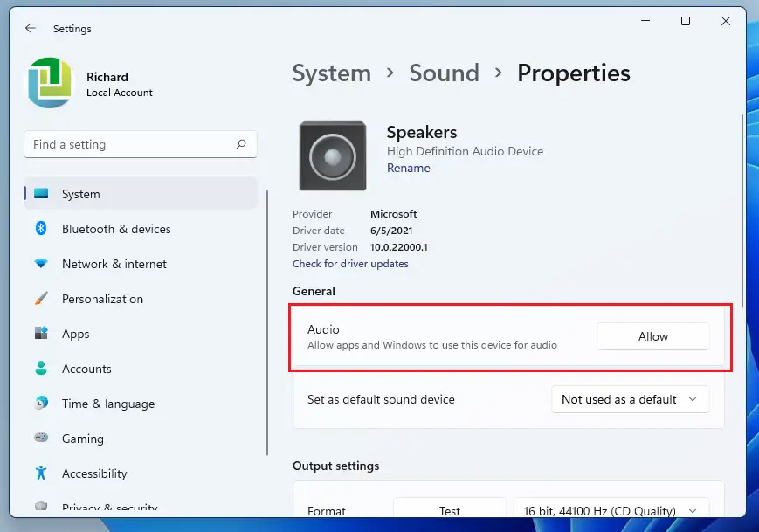Click the Time & language globe icon

(x=41, y=403)
